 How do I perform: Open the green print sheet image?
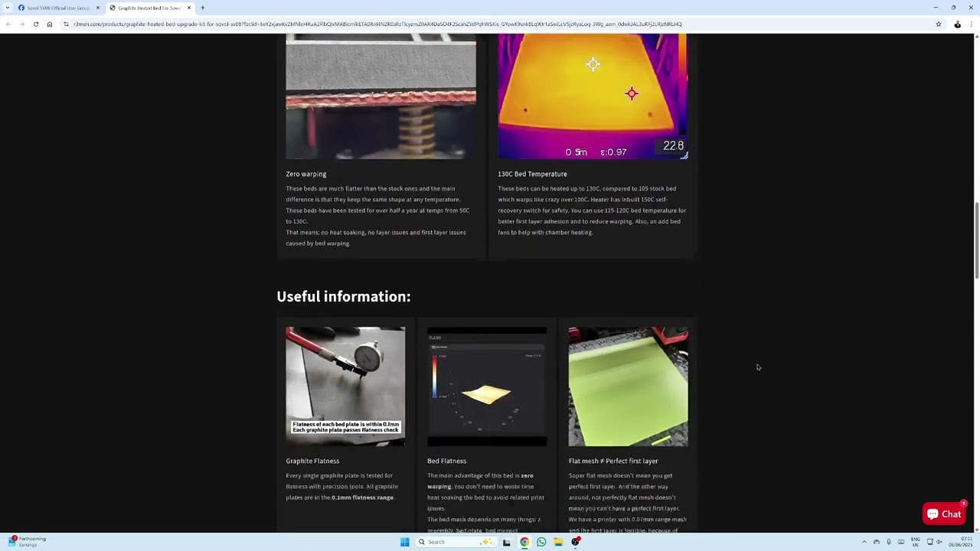click(x=628, y=386)
